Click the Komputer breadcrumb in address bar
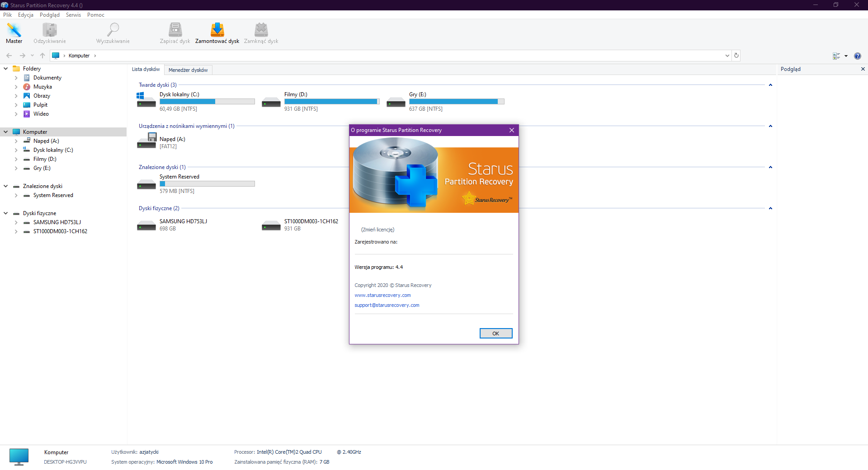The image size is (868, 470). tap(79, 56)
